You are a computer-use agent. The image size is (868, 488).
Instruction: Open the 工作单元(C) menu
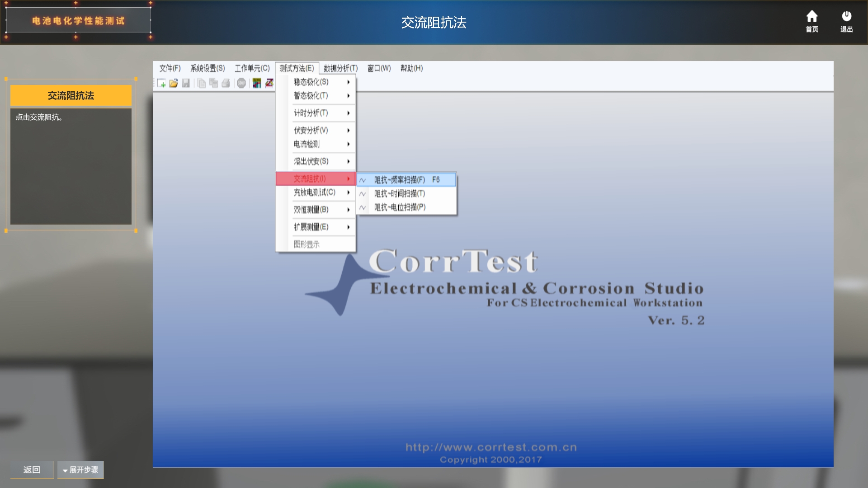click(x=252, y=68)
